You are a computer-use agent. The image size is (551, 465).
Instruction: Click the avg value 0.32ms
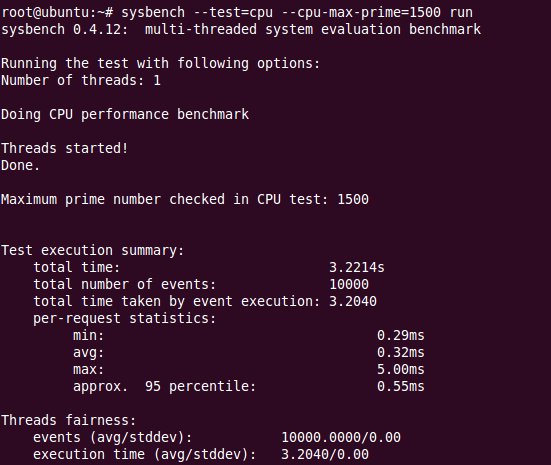[x=401, y=352]
